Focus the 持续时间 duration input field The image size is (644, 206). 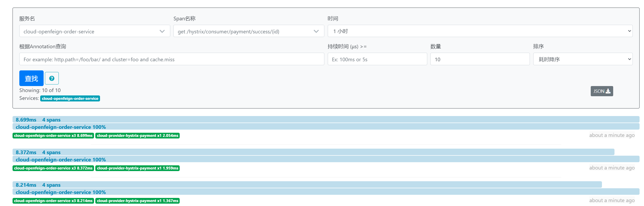[x=377, y=59]
